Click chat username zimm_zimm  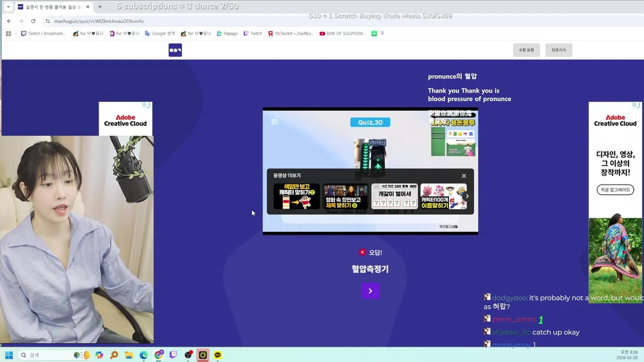click(x=514, y=320)
